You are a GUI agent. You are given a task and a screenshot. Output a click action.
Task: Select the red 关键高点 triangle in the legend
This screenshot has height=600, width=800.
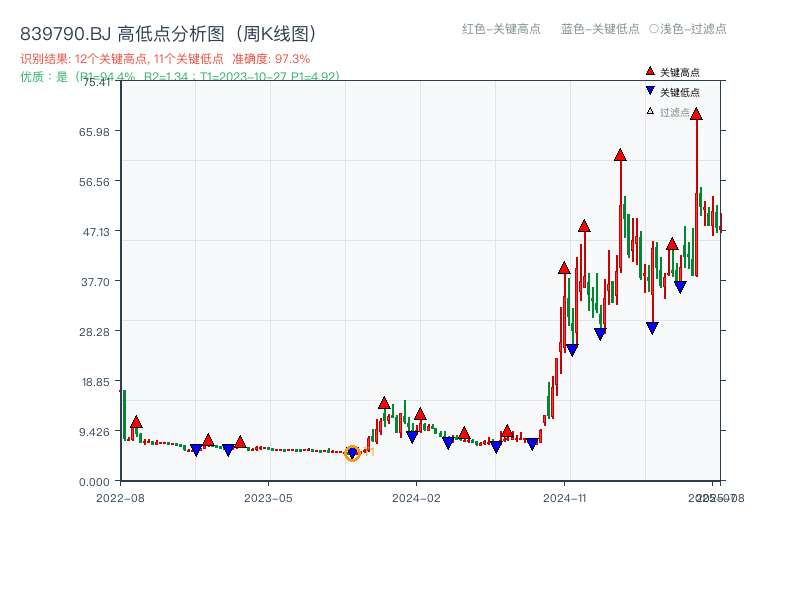[x=650, y=72]
